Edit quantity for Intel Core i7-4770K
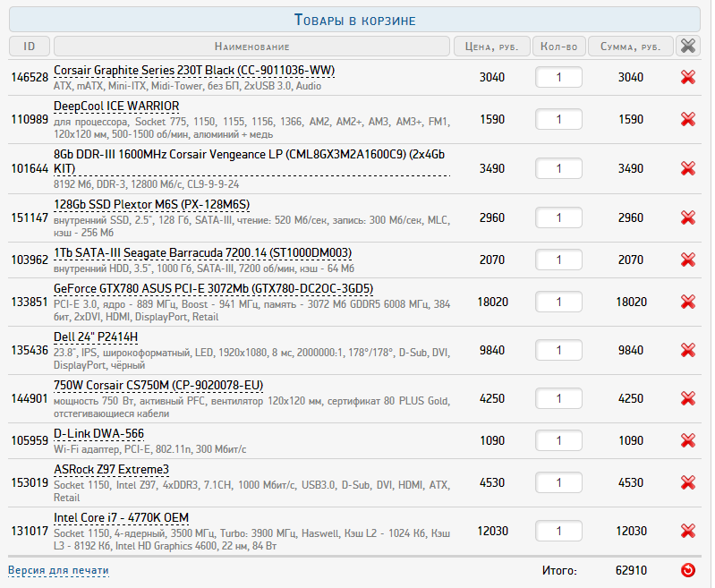This screenshot has width=715, height=588. point(558,531)
